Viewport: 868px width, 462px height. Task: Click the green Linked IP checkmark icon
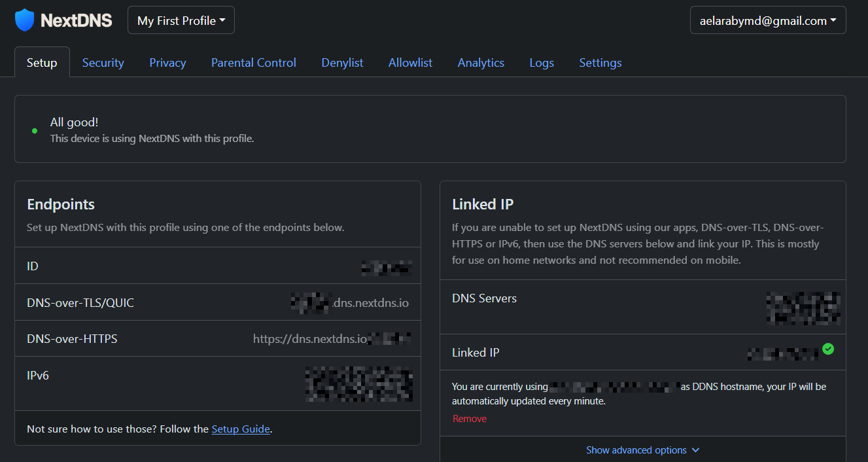pyautogui.click(x=828, y=349)
